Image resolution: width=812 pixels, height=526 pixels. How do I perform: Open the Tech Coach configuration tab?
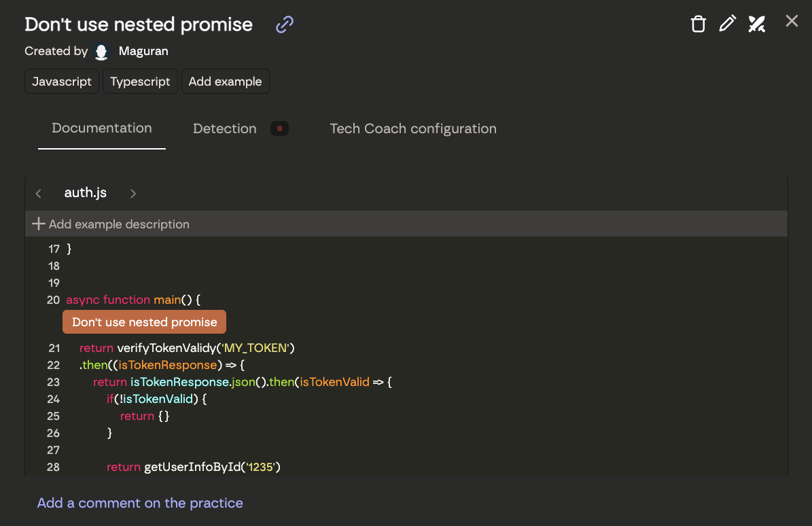[x=412, y=128]
